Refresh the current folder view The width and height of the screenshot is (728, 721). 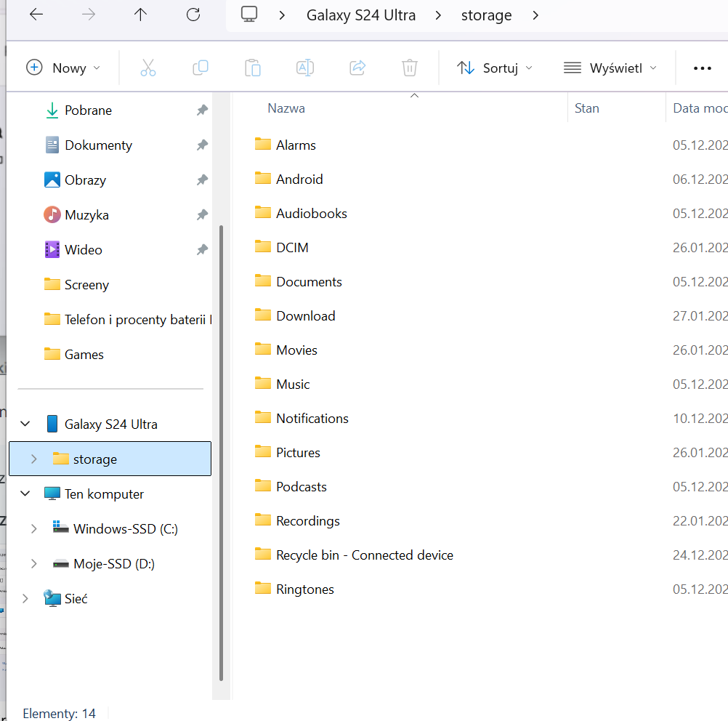tap(193, 15)
